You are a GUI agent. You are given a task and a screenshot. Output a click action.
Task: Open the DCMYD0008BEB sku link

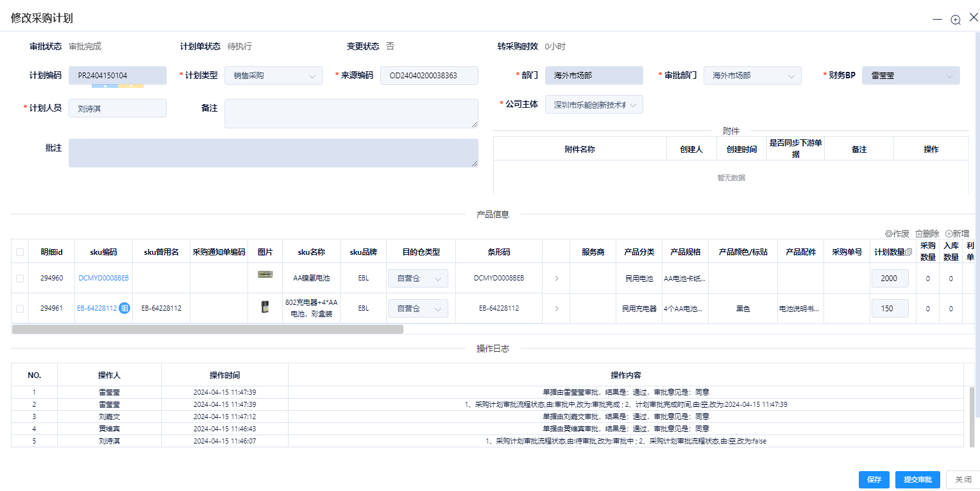pos(103,278)
